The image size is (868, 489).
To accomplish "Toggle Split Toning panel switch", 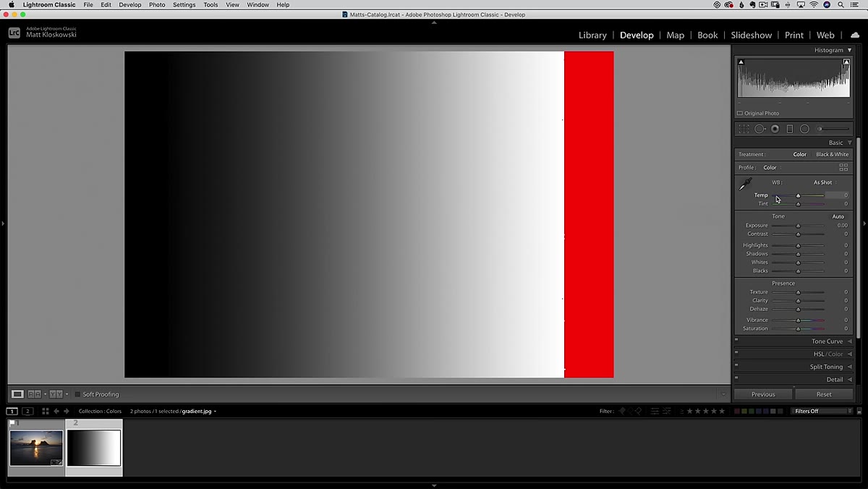I will click(736, 365).
